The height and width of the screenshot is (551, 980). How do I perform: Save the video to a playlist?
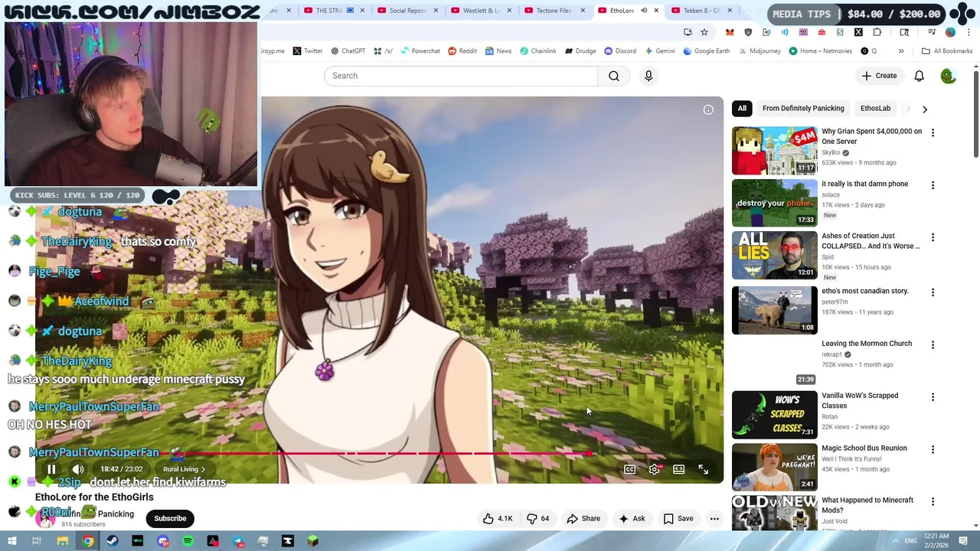pyautogui.click(x=678, y=518)
